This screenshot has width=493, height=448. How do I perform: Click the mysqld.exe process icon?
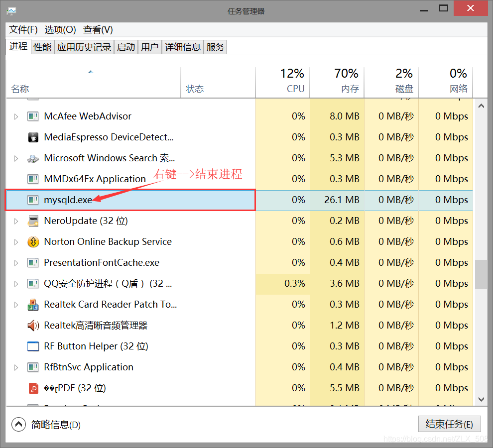33,200
